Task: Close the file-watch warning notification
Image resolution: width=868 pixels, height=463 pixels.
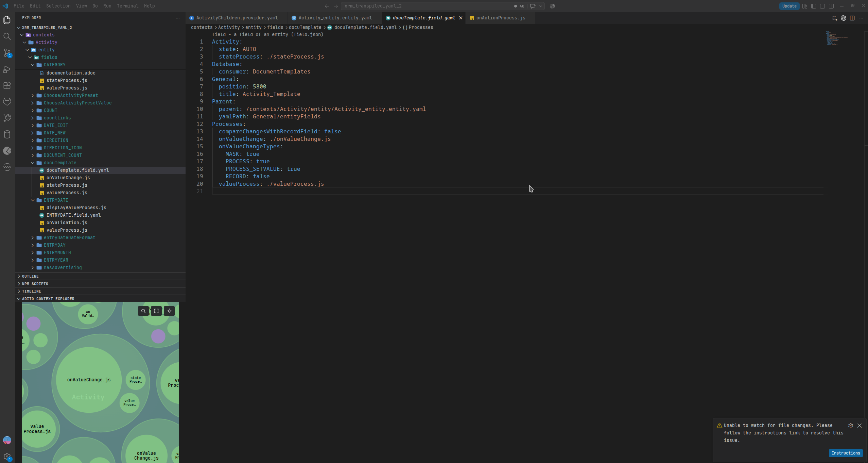Action: (860, 426)
